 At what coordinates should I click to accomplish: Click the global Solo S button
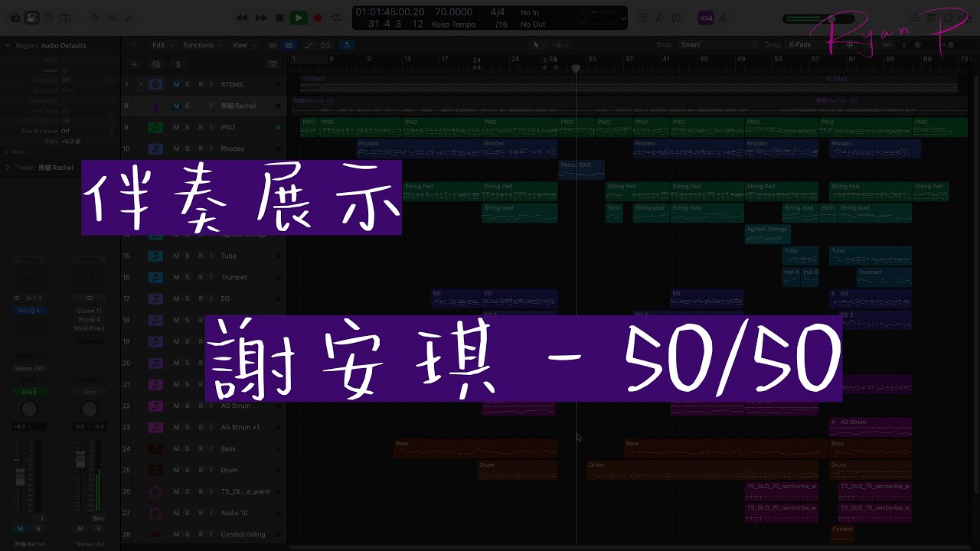pyautogui.click(x=178, y=65)
